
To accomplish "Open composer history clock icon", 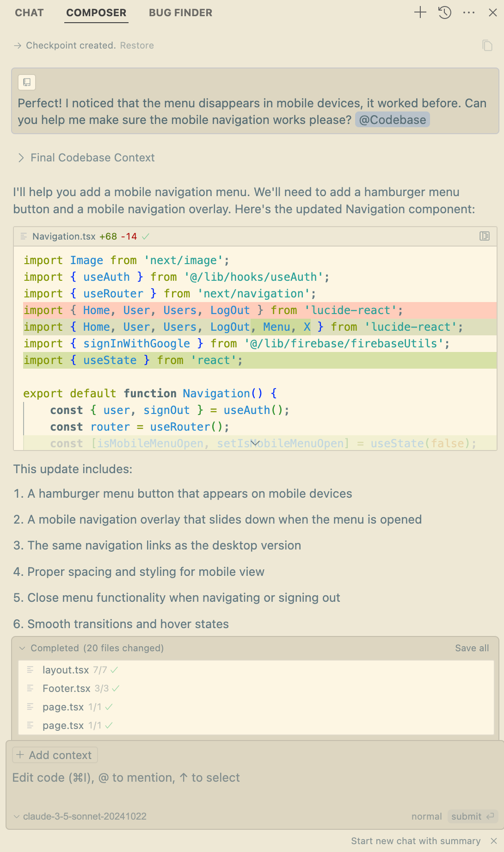I will [x=445, y=12].
